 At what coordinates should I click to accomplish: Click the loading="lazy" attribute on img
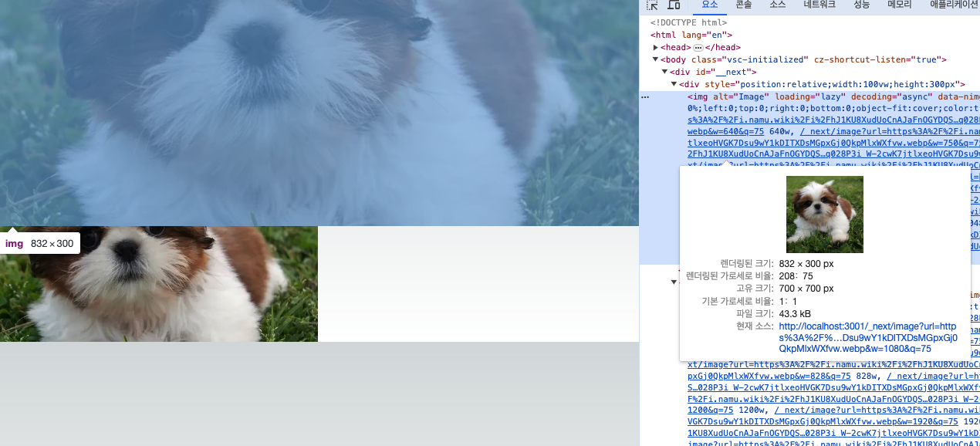(810, 96)
